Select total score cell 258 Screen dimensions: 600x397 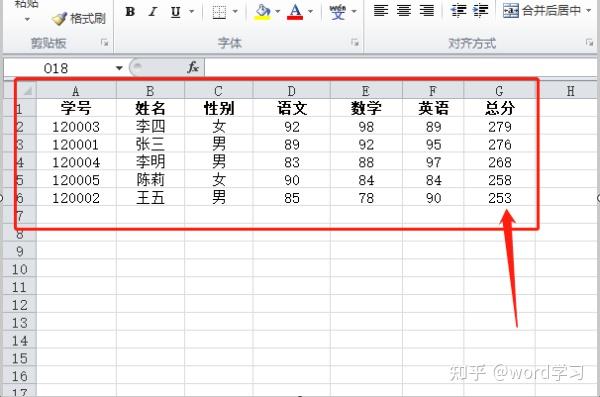(499, 180)
